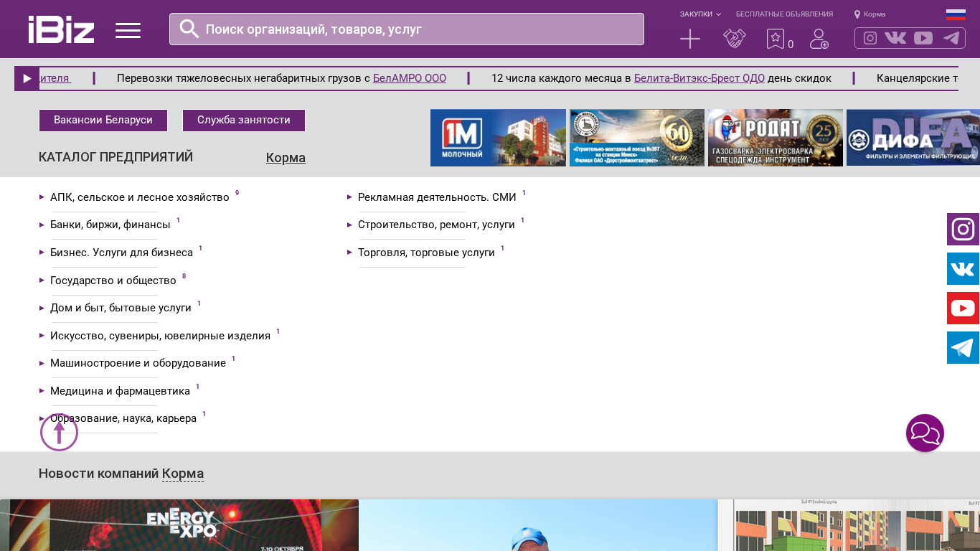Viewport: 980px width, 551px height.
Task: Click the Служба занятости button
Action: [244, 121]
